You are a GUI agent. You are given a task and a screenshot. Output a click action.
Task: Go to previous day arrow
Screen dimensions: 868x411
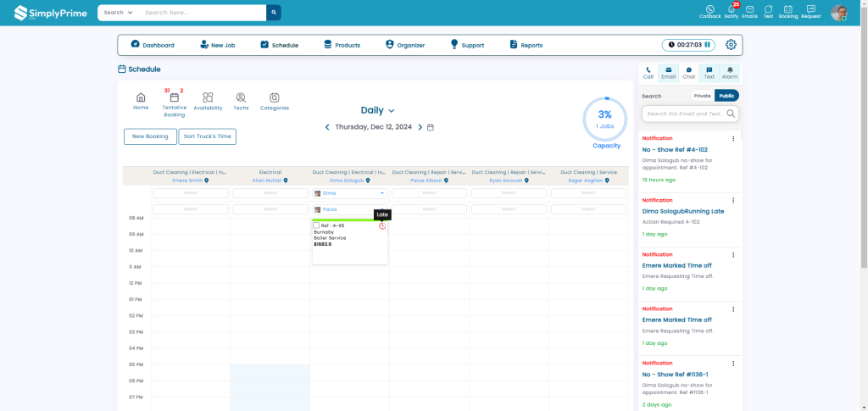327,127
